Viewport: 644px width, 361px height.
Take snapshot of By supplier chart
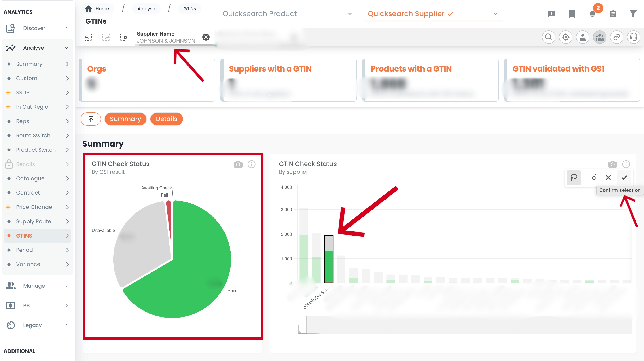coord(612,164)
